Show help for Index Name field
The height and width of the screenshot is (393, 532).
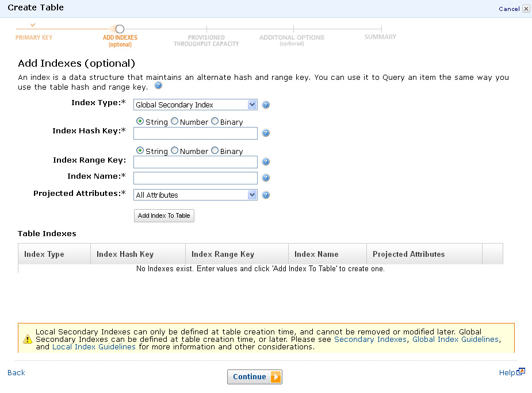coord(266,178)
